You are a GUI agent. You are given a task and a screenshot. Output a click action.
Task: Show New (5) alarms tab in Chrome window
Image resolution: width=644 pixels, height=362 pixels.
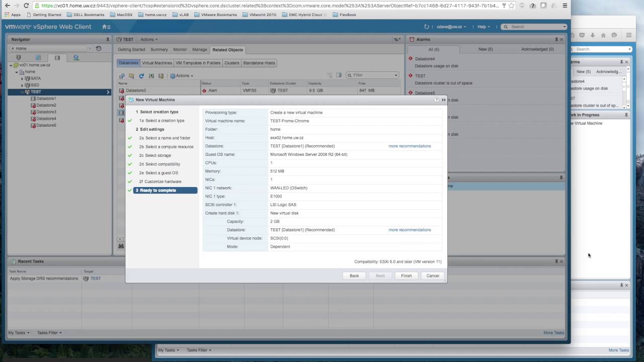486,49
